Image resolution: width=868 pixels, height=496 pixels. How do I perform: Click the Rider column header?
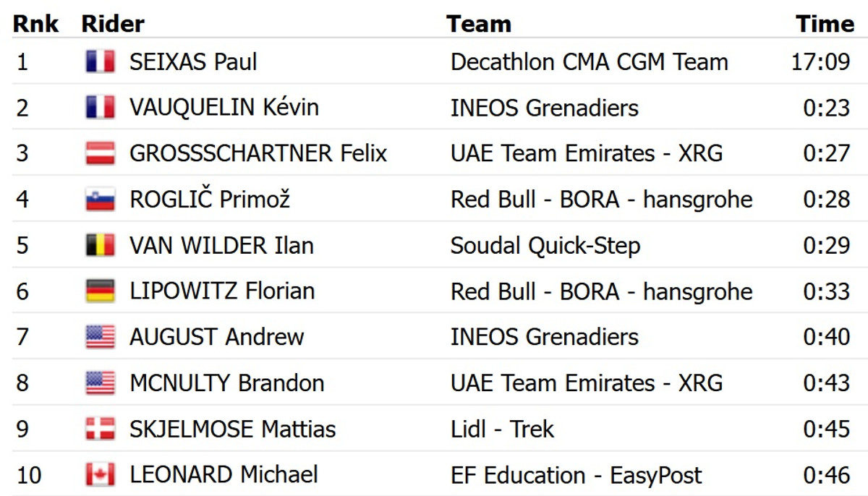tap(113, 24)
